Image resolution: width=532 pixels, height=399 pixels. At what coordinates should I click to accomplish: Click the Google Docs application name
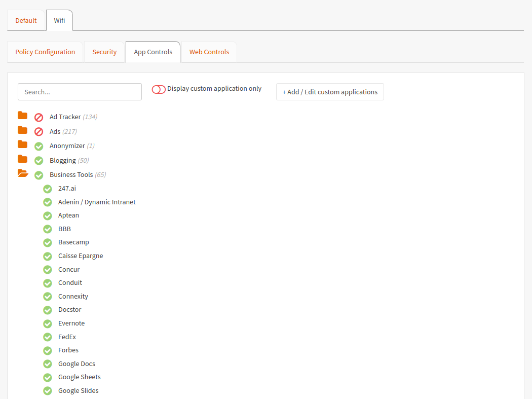77,364
